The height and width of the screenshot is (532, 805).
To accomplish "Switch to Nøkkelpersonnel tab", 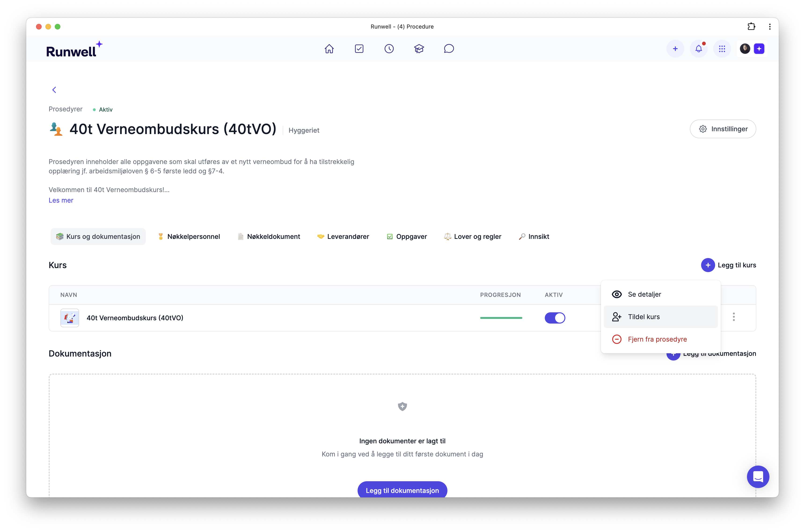I will tap(189, 237).
